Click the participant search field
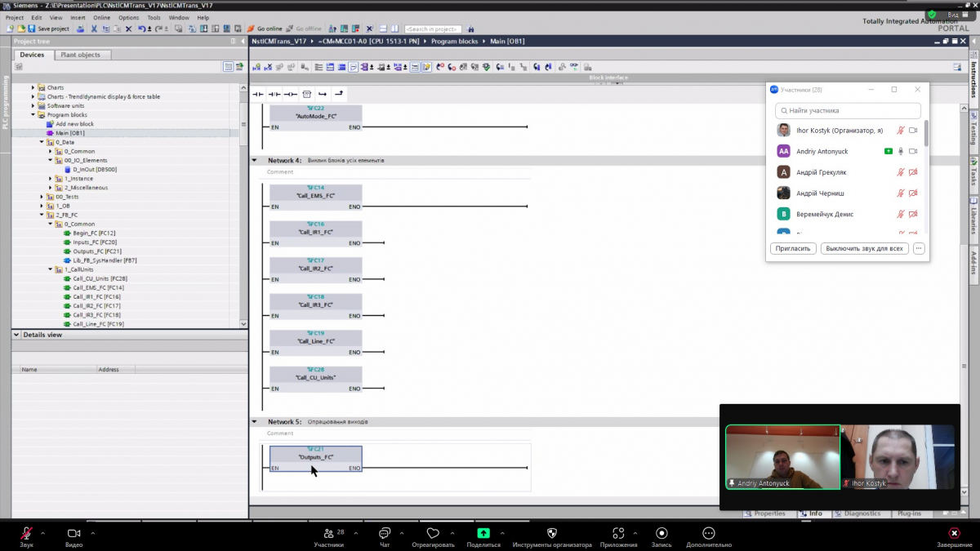Screen dimensions: 980x551 848,110
